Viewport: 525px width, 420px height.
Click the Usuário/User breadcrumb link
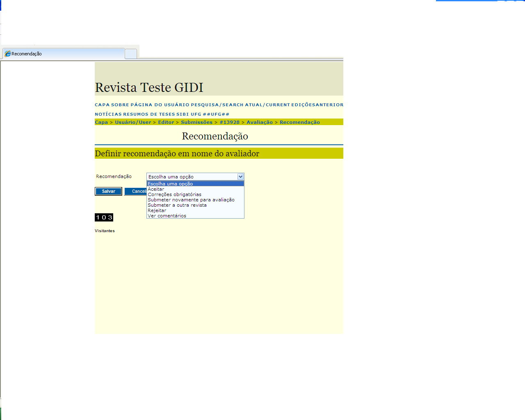tap(133, 122)
